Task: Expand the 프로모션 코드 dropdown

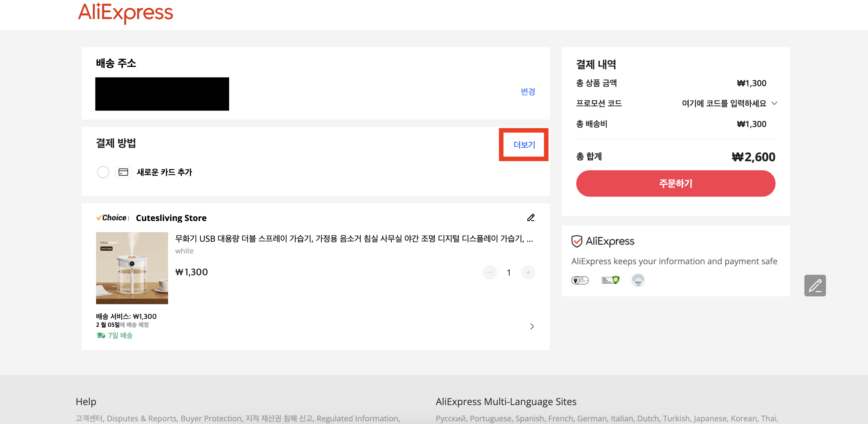Action: (x=774, y=103)
